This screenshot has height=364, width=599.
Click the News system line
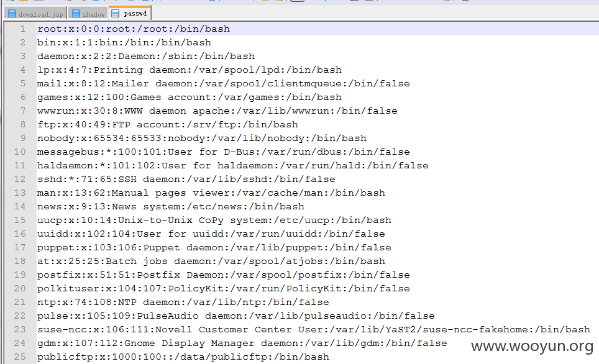[171, 207]
